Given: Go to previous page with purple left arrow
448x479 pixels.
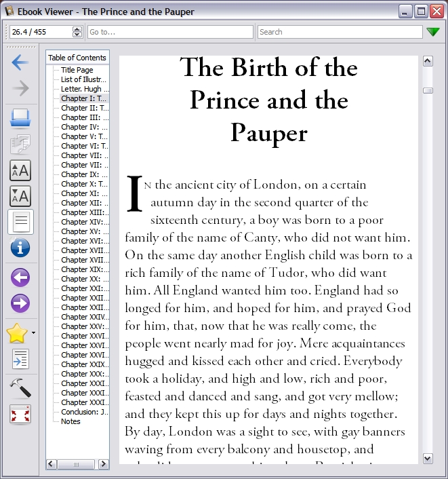Looking at the screenshot, I should pos(20,277).
